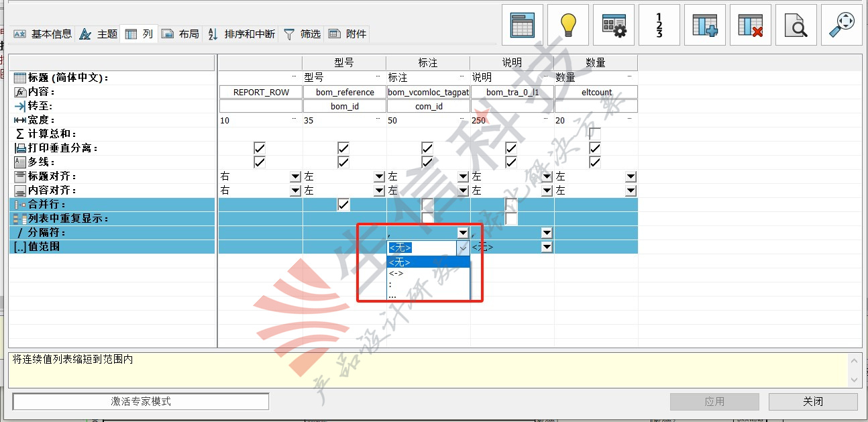
Task: Click the table layout toolbar icon
Action: [523, 25]
